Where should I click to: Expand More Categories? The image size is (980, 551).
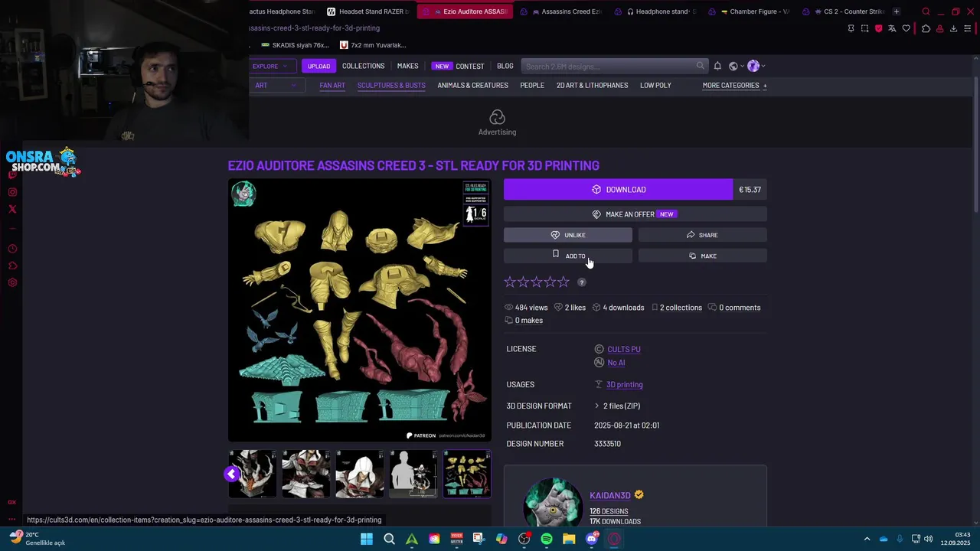tap(734, 86)
